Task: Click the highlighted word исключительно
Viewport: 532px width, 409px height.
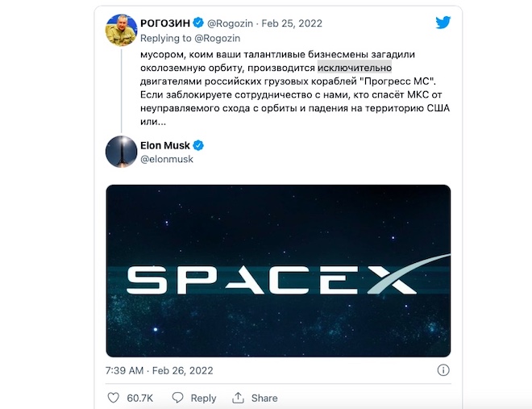Action: 354,68
